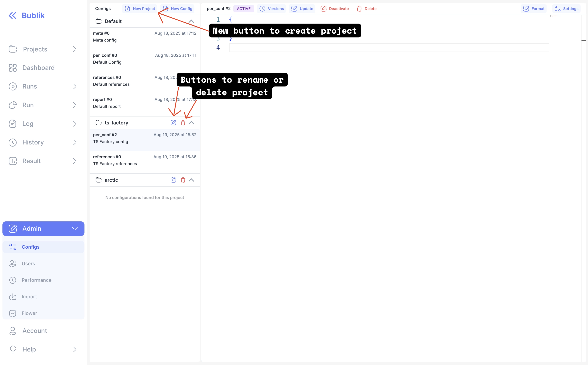The image size is (588, 365).
Task: Click the Delete button for per_conf #2
Action: [366, 8]
